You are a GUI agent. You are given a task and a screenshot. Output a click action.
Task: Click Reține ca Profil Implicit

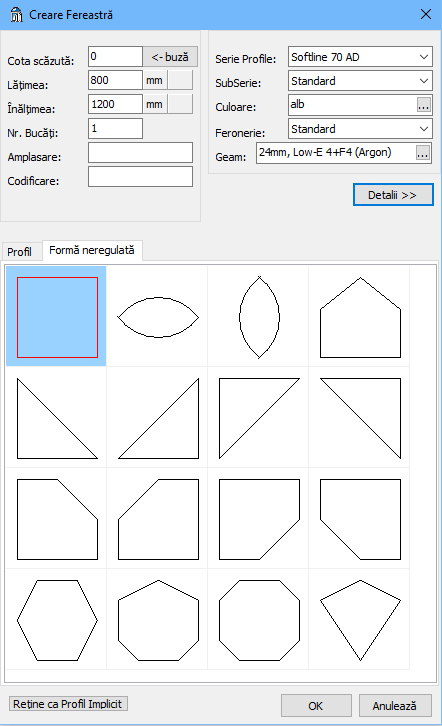(x=68, y=704)
